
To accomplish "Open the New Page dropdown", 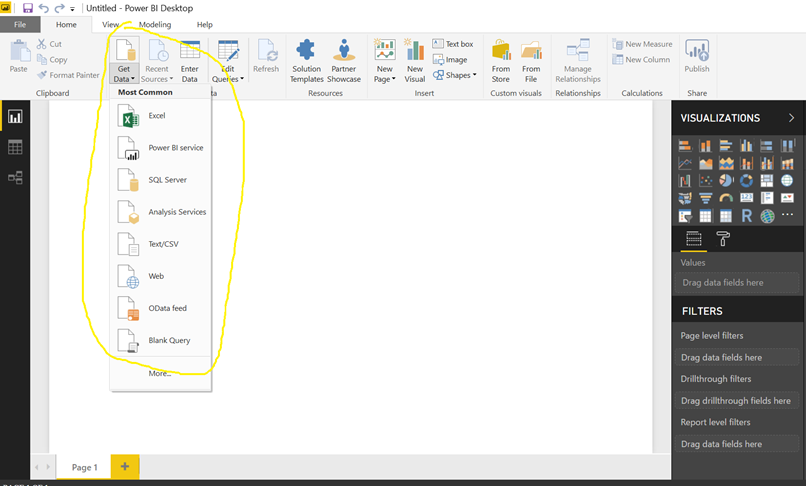I will tap(385, 78).
